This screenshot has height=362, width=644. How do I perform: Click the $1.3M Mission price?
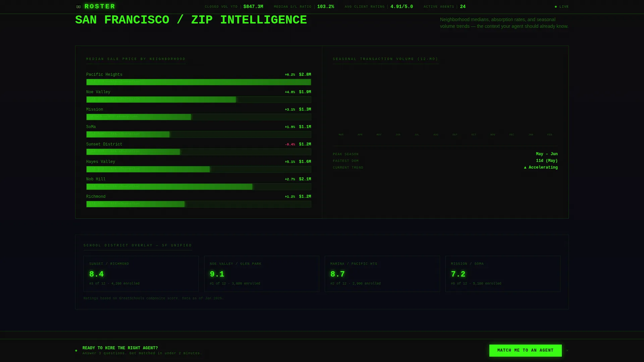tap(305, 110)
